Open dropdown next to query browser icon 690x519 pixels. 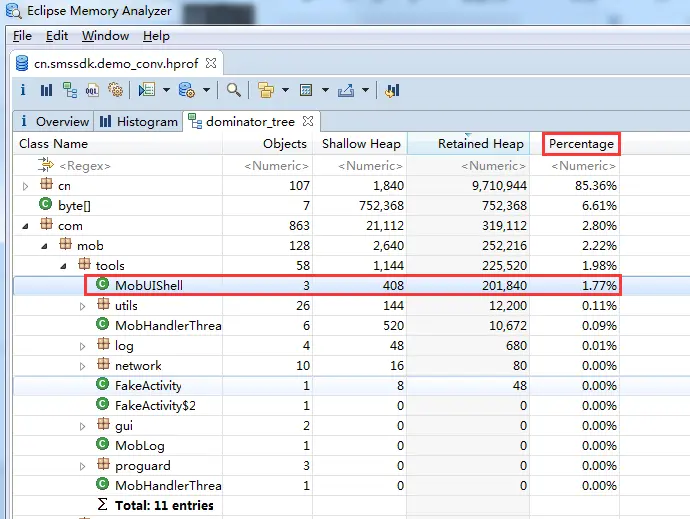pyautogui.click(x=206, y=90)
